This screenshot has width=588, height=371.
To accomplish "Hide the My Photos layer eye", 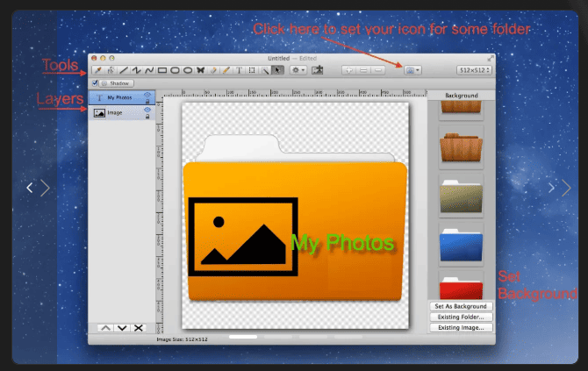I will coord(147,95).
